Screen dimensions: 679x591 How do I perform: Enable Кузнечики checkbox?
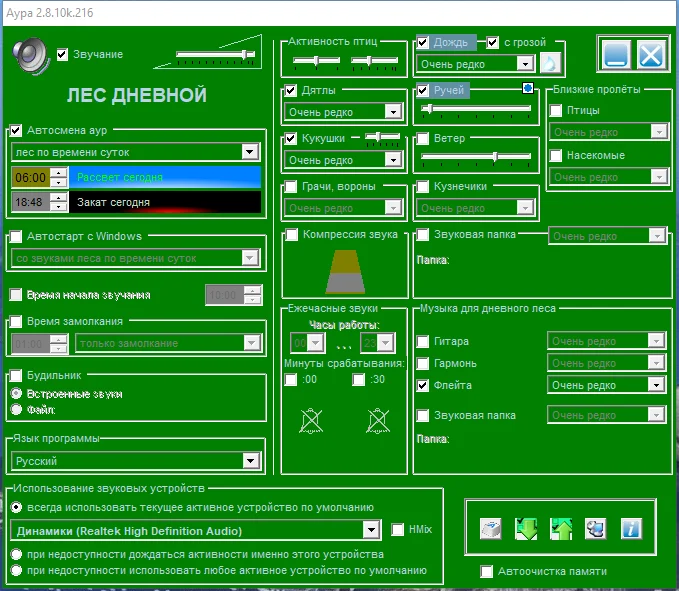pos(423,187)
